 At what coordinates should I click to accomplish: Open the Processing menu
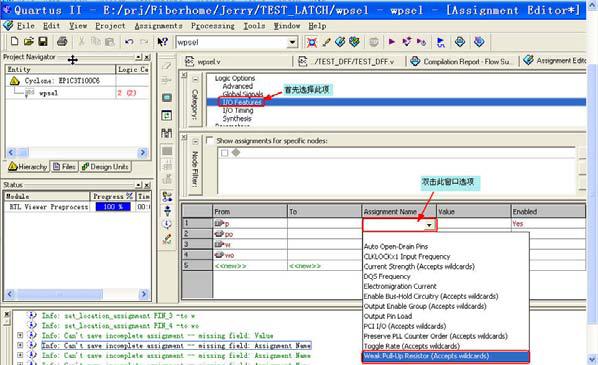pos(213,26)
